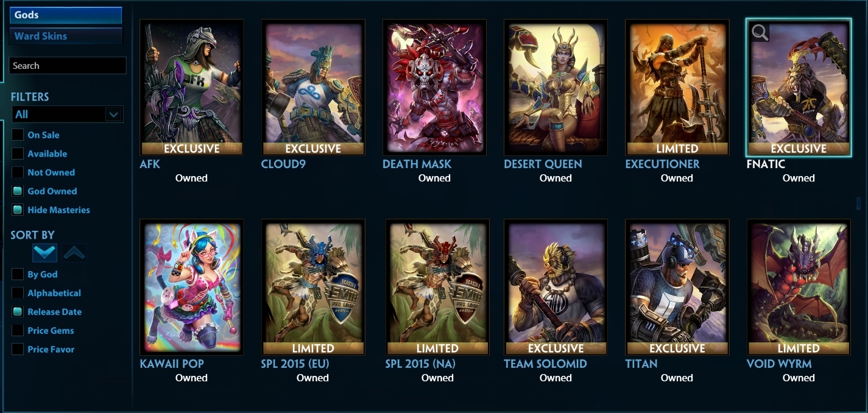
Task: Sort ascending with the up arrow
Action: coord(74,253)
